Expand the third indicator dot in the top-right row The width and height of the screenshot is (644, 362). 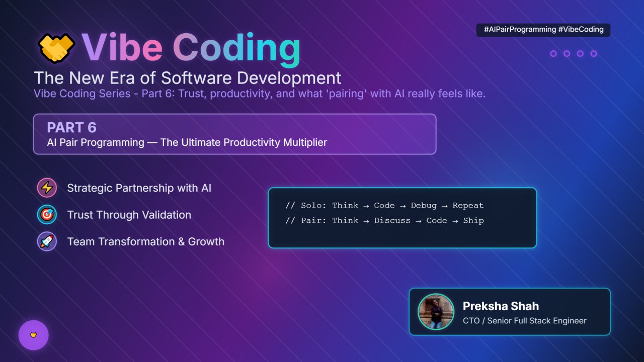(x=581, y=53)
